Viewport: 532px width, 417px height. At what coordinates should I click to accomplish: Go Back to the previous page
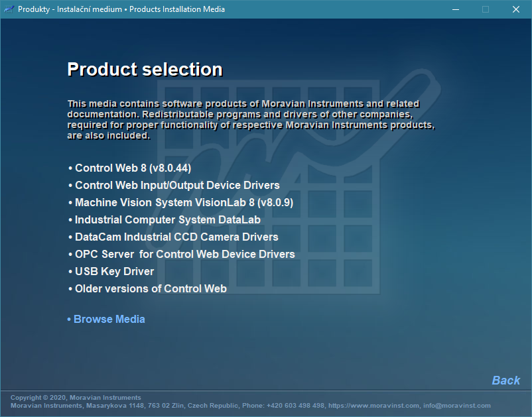pyautogui.click(x=505, y=380)
